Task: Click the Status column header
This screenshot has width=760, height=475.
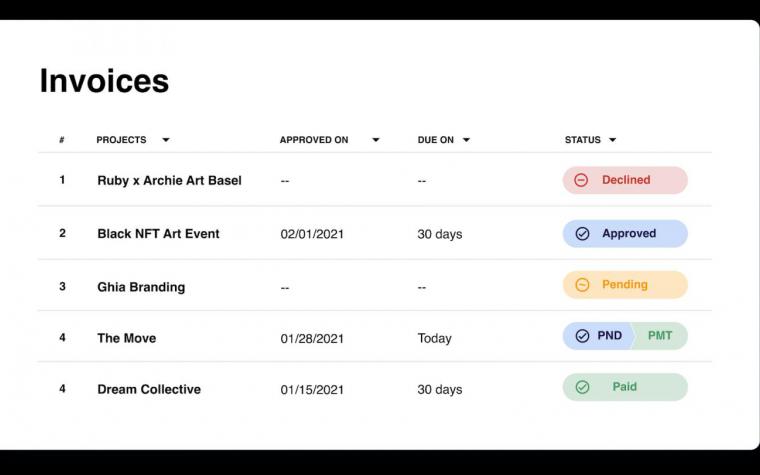Action: [583, 140]
